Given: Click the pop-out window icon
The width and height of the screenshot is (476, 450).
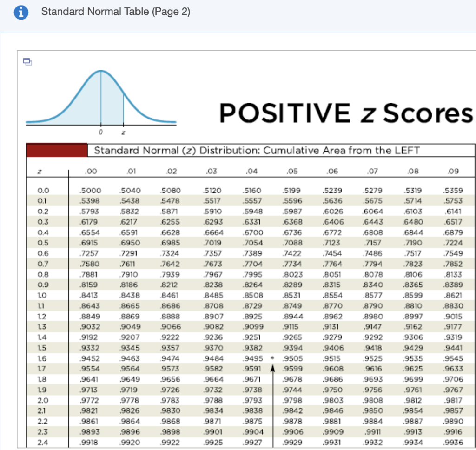Looking at the screenshot, I should [27, 62].
